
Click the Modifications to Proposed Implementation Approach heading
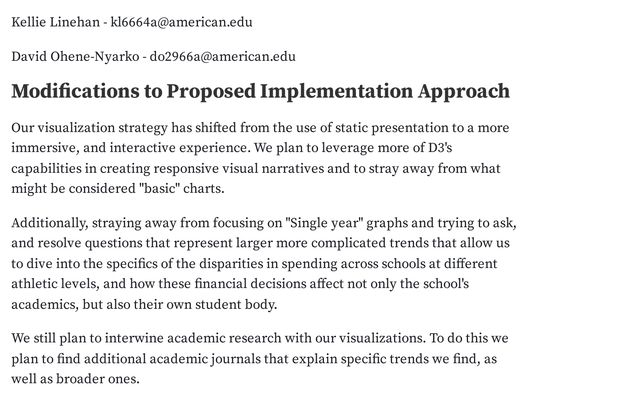coord(260,92)
